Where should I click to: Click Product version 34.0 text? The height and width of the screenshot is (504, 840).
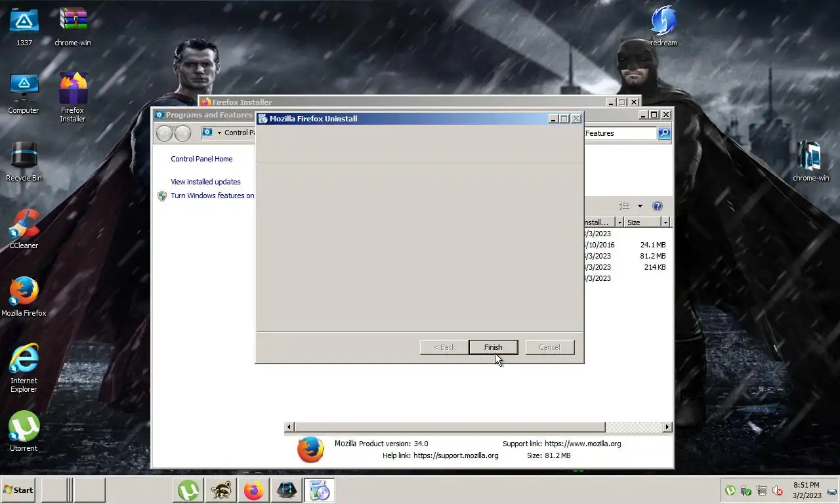click(x=393, y=444)
